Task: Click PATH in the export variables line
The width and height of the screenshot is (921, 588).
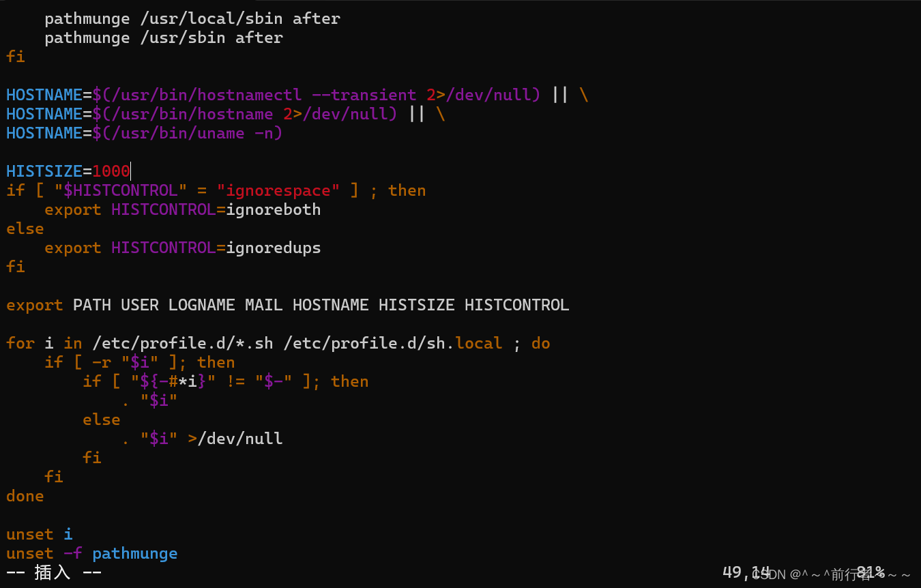Action: click(x=92, y=305)
